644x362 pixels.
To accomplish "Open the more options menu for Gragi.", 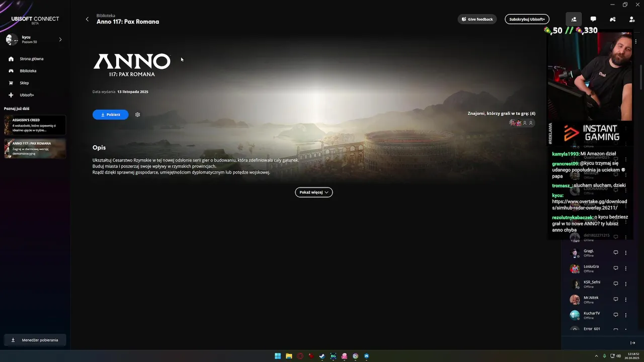I will [626, 252].
